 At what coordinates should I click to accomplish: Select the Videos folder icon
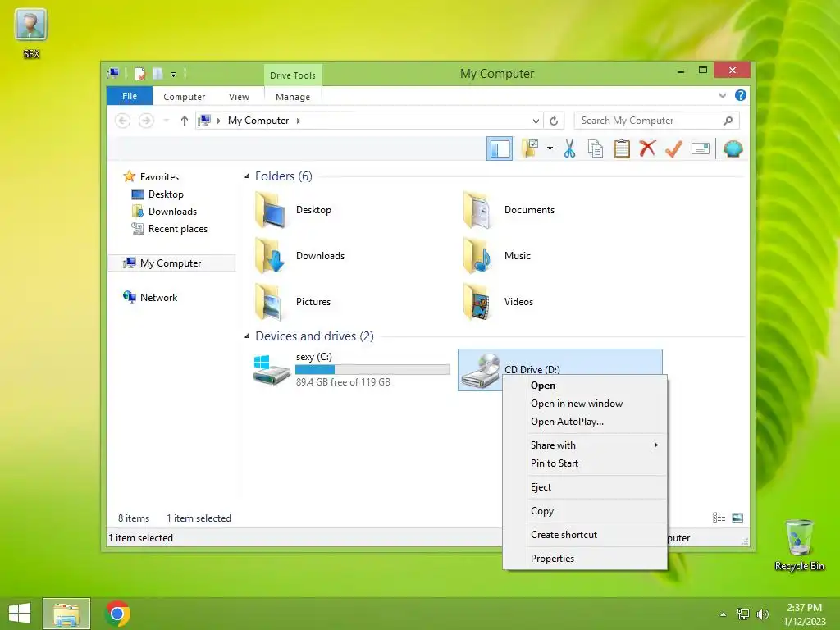[477, 302]
